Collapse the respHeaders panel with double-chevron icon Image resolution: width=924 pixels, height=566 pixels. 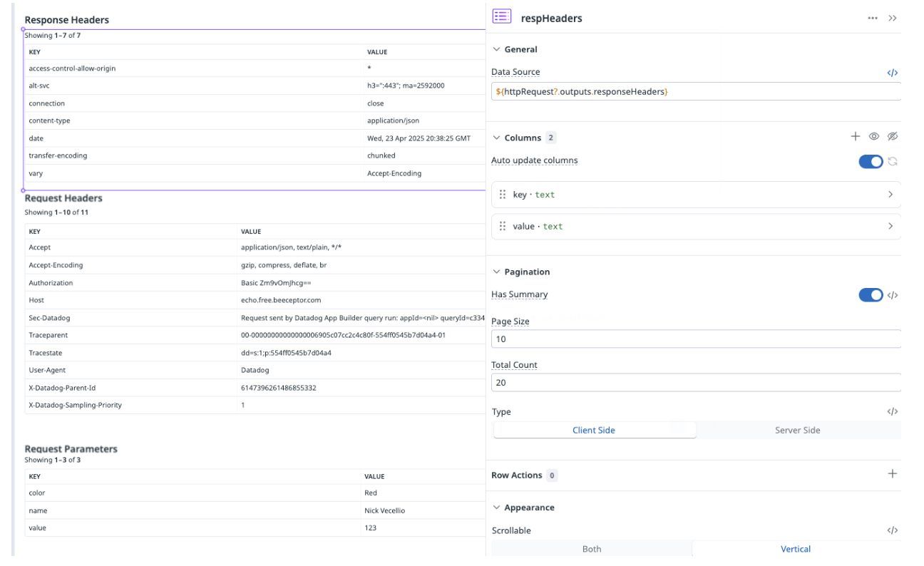tap(893, 17)
